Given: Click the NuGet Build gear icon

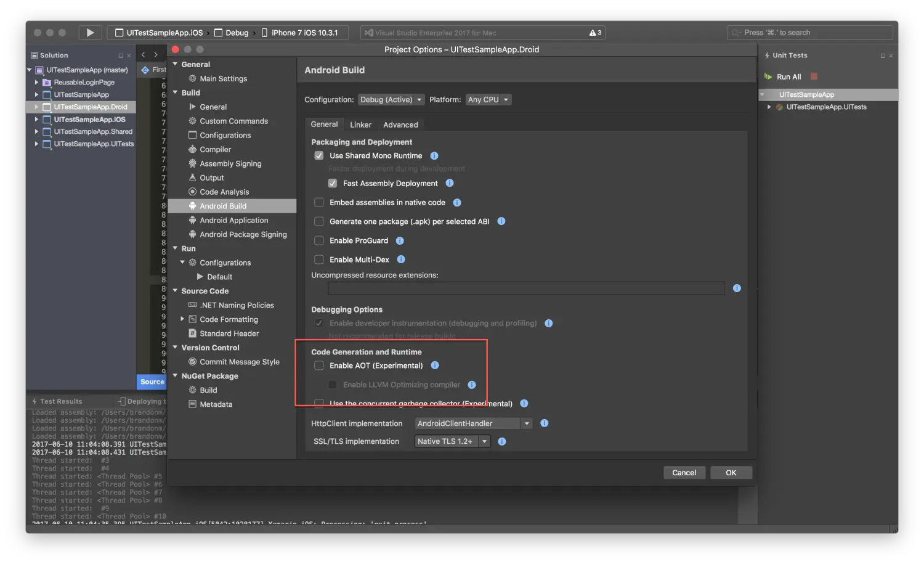Looking at the screenshot, I should 192,390.
